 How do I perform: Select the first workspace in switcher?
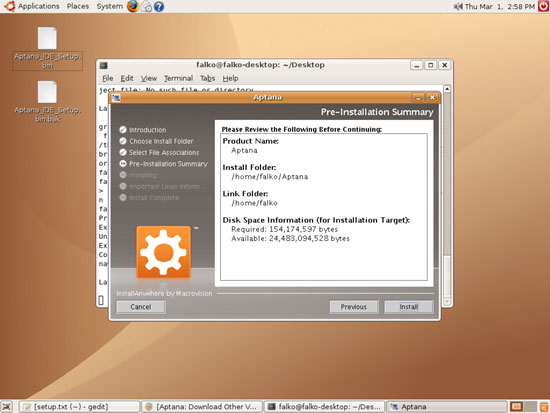click(x=516, y=407)
